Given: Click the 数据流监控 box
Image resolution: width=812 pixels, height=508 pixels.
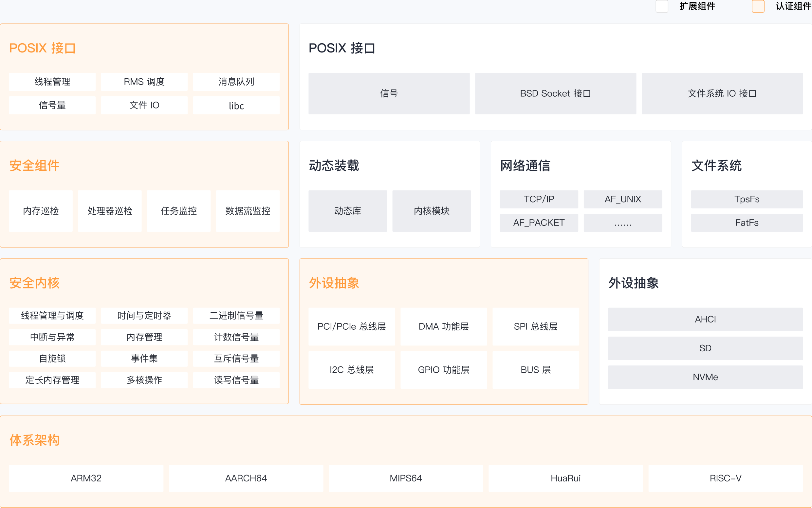Looking at the screenshot, I should point(248,211).
